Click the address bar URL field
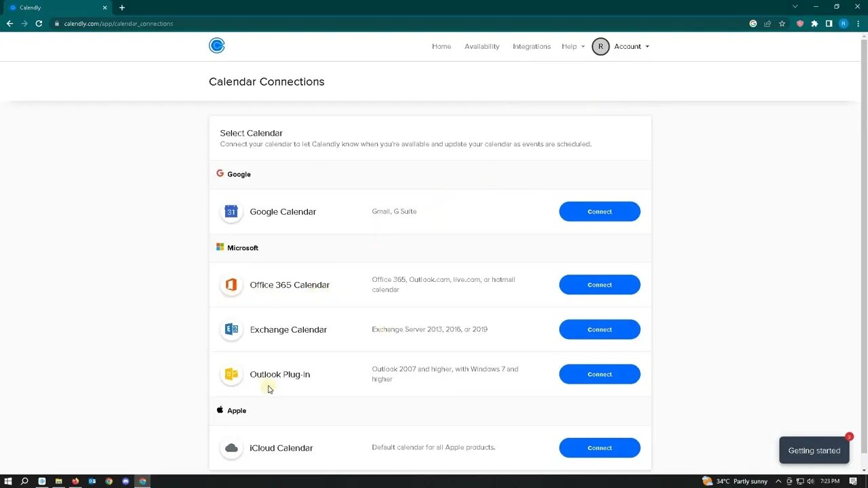Image resolution: width=868 pixels, height=488 pixels. (400, 24)
